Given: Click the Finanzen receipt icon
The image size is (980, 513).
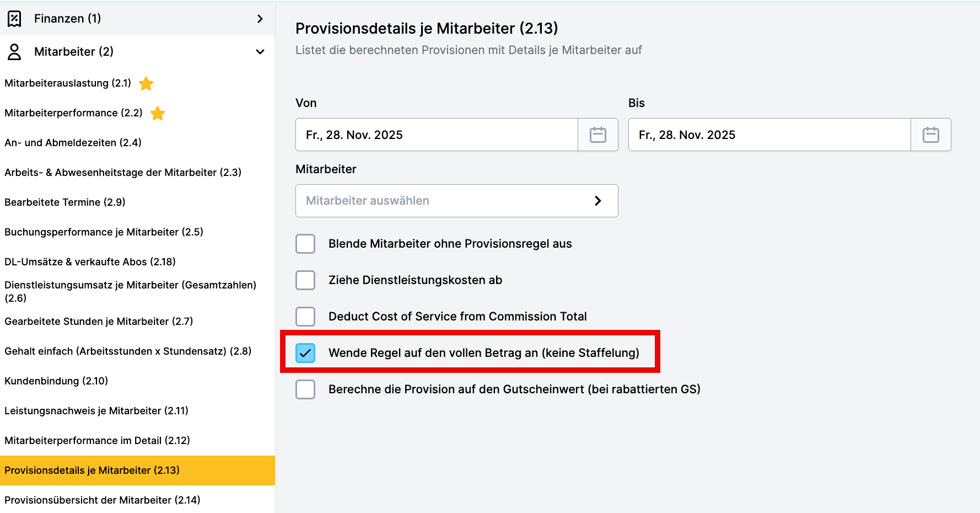Looking at the screenshot, I should (14, 19).
